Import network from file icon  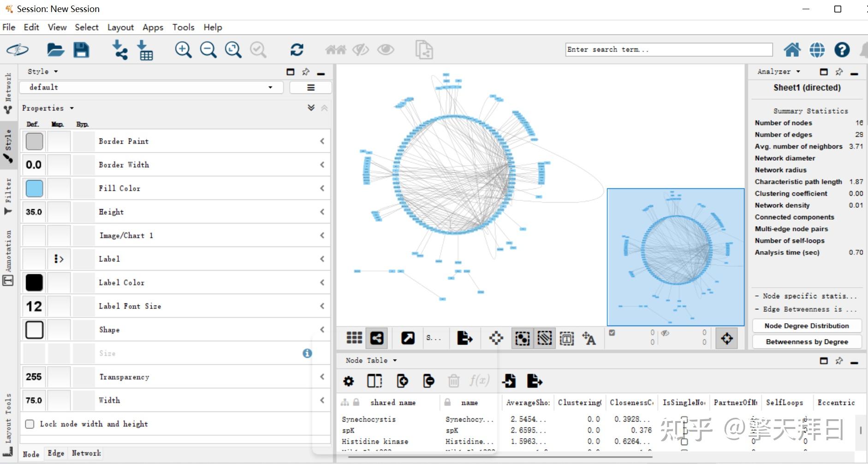click(x=120, y=50)
